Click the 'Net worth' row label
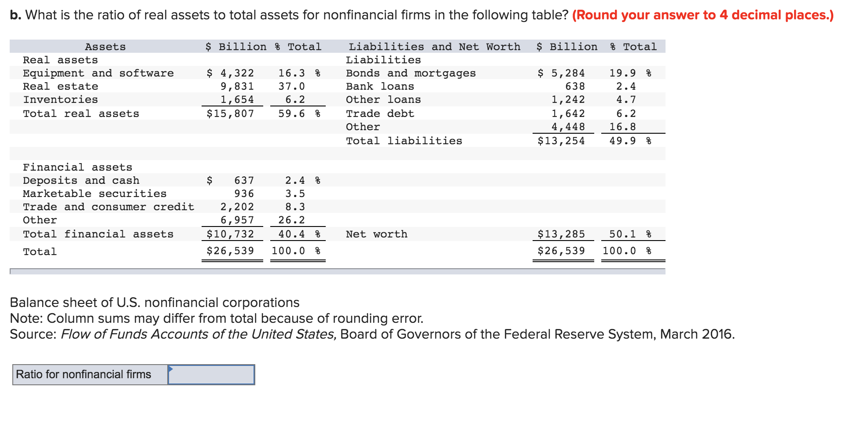Screen dimensions: 868x431 click(376, 234)
